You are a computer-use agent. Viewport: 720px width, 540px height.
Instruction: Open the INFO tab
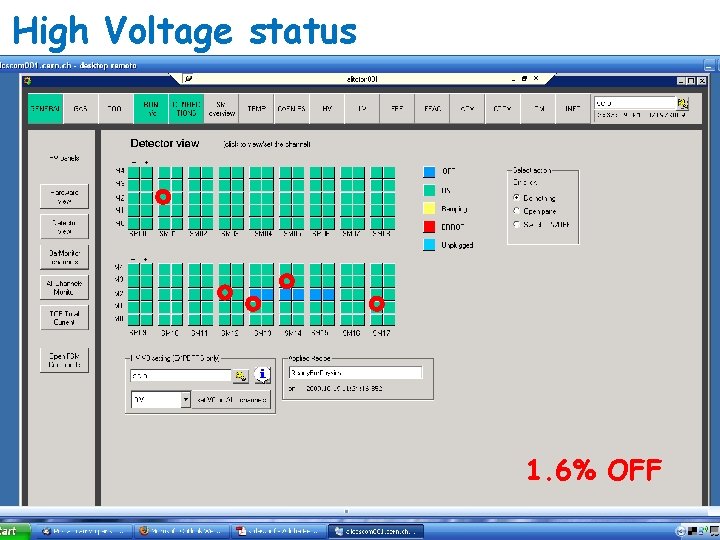[573, 109]
